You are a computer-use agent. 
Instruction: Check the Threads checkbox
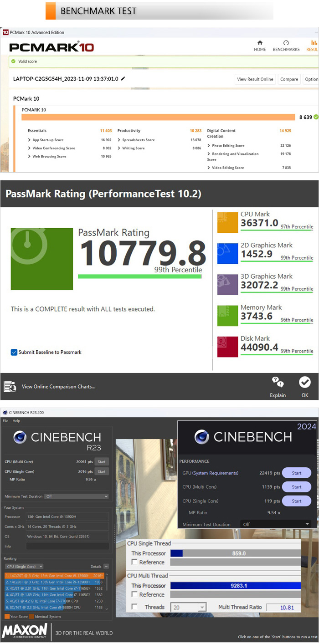coord(134,607)
